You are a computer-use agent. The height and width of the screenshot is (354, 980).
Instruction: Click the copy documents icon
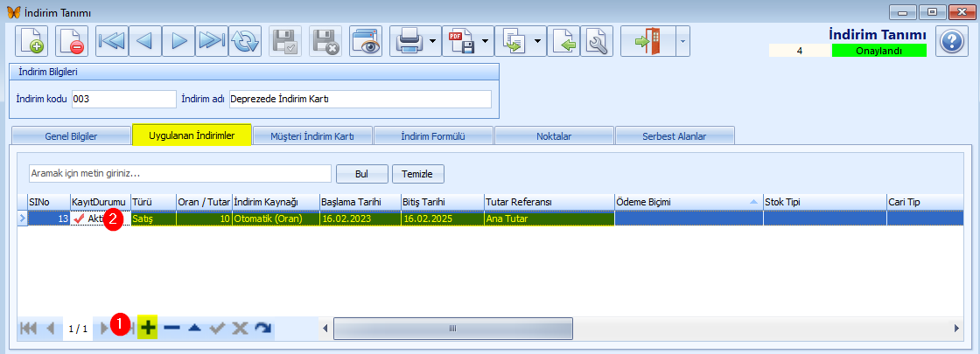pyautogui.click(x=514, y=42)
